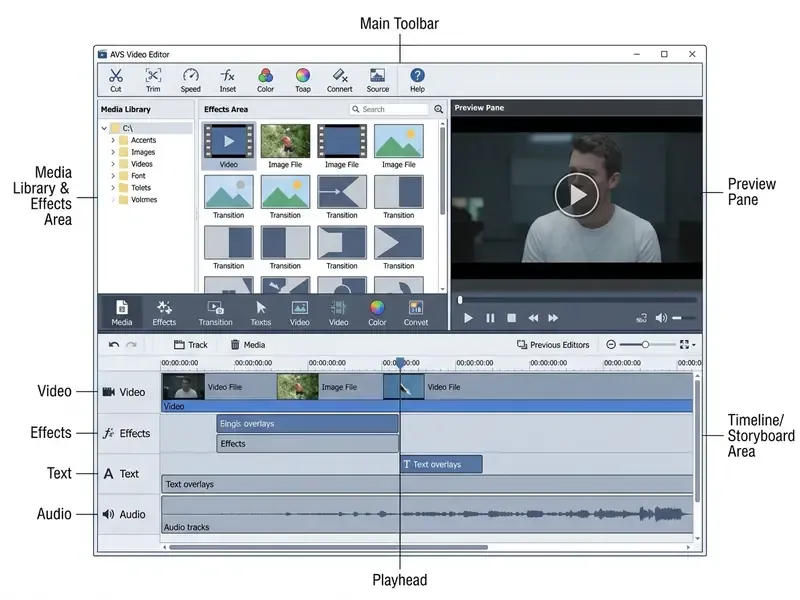Play the preview video from control bar
Screen dimensions: 800x600
pos(468,318)
